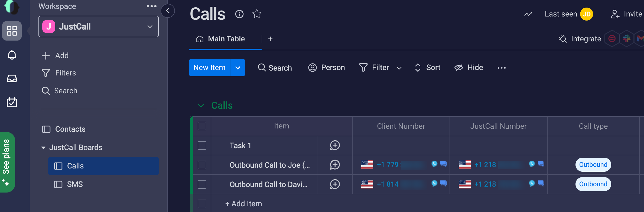This screenshot has height=212, width=644.
Task: Message JustCall number in Davi row
Action: pyautogui.click(x=541, y=183)
